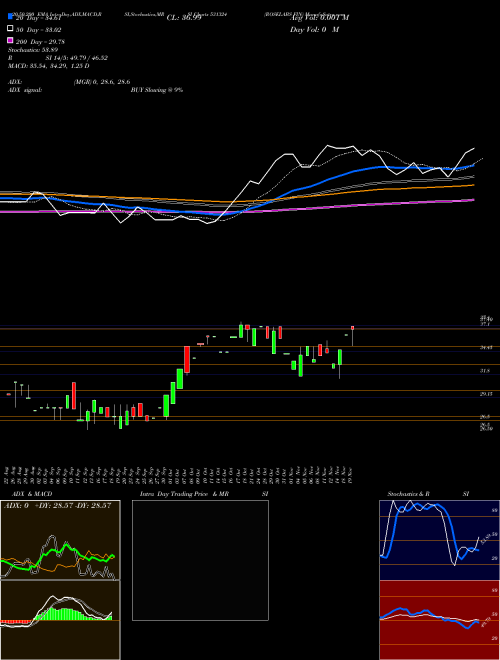Open the empty Intra Day Trading Price panel
Screen dimensions: 500x660
(200, 560)
